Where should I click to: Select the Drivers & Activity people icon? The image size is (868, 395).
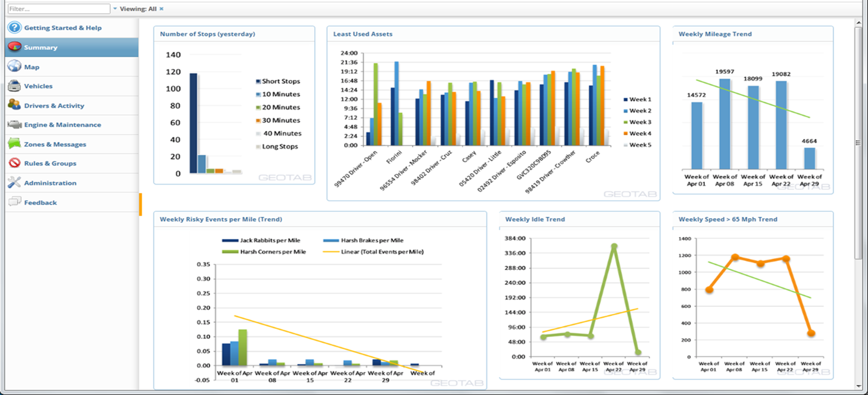(x=14, y=105)
